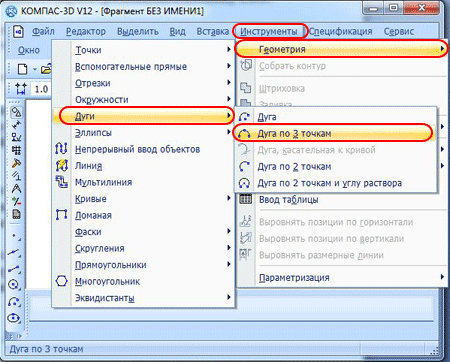Select the Auxiliary line tool in left toolbar
This screenshot has width=450, height=362.
click(15, 253)
